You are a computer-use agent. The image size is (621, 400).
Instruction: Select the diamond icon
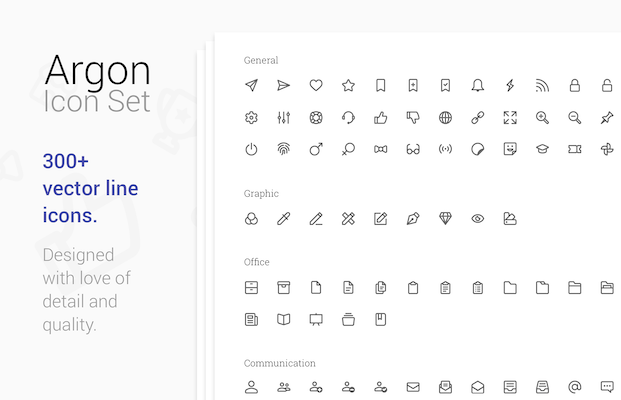(445, 218)
